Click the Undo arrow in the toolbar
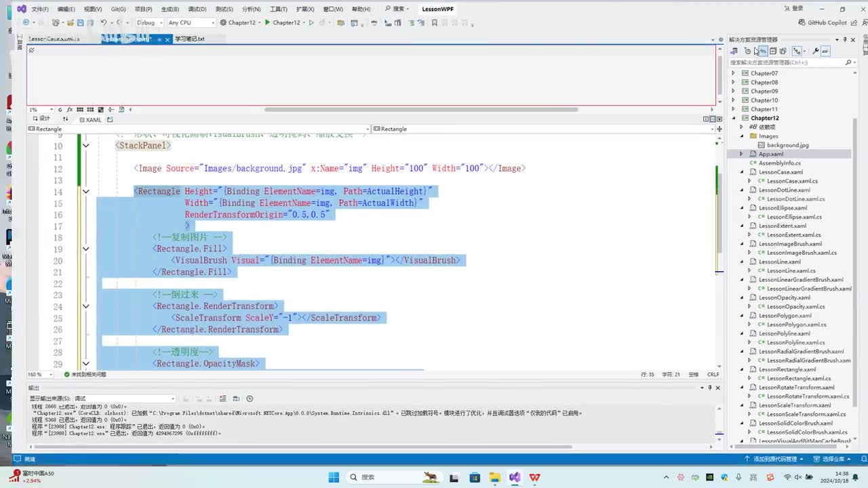The image size is (868, 488). click(104, 22)
